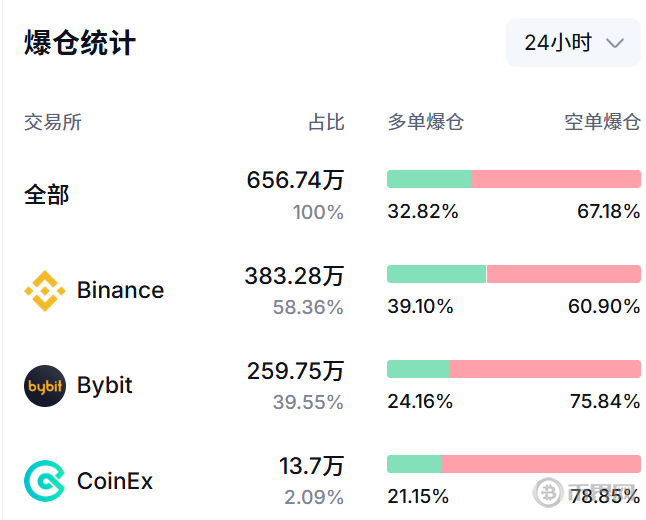Click the green long segment of CoinEx bar
Viewport: 646px width, 520px height.
[x=414, y=464]
